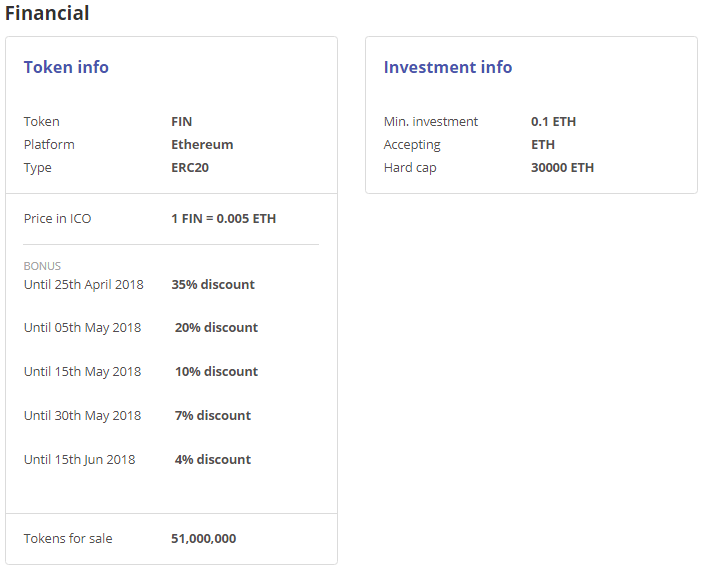Click the 7% discount text

[x=213, y=415]
